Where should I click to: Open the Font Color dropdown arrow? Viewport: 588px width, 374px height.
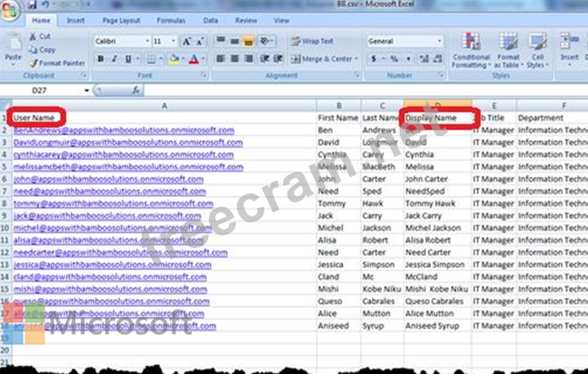(203, 59)
